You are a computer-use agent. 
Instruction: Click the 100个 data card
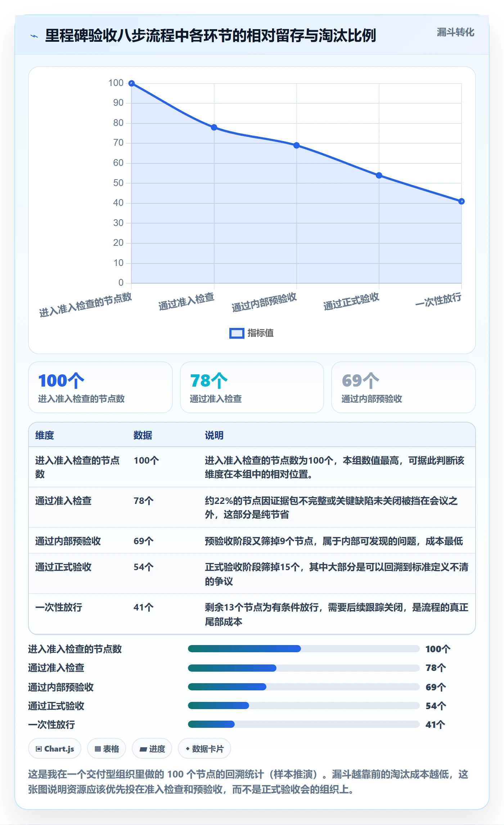click(x=100, y=387)
